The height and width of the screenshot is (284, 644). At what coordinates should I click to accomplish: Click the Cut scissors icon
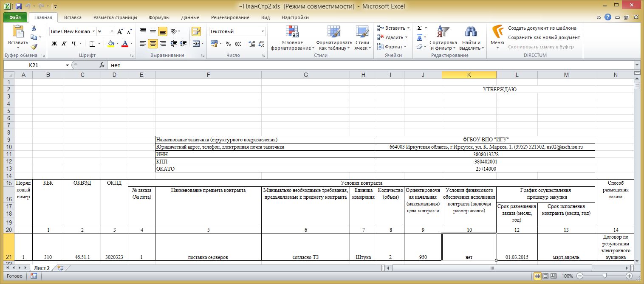coord(34,28)
